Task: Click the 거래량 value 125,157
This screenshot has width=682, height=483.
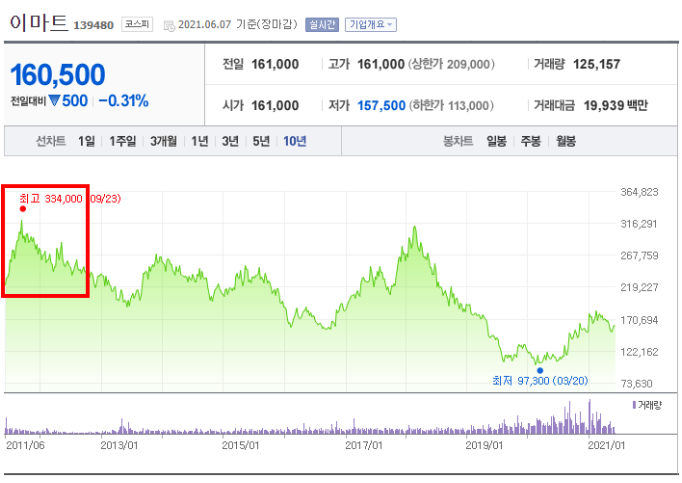Action: tap(596, 64)
